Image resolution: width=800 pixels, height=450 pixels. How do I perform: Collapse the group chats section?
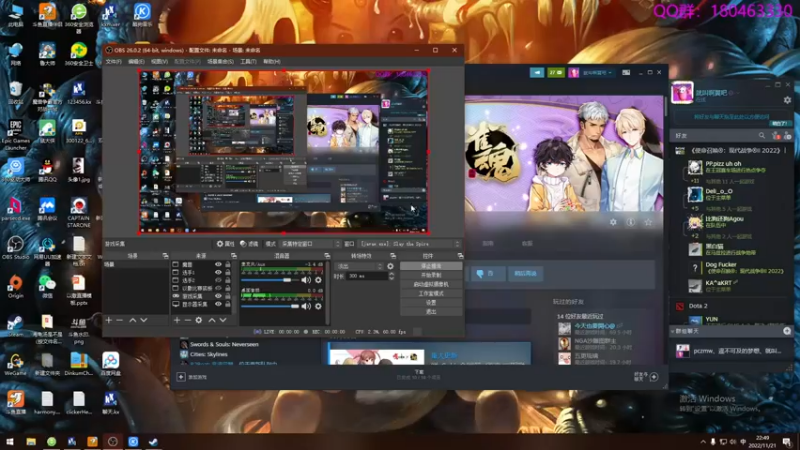672,332
